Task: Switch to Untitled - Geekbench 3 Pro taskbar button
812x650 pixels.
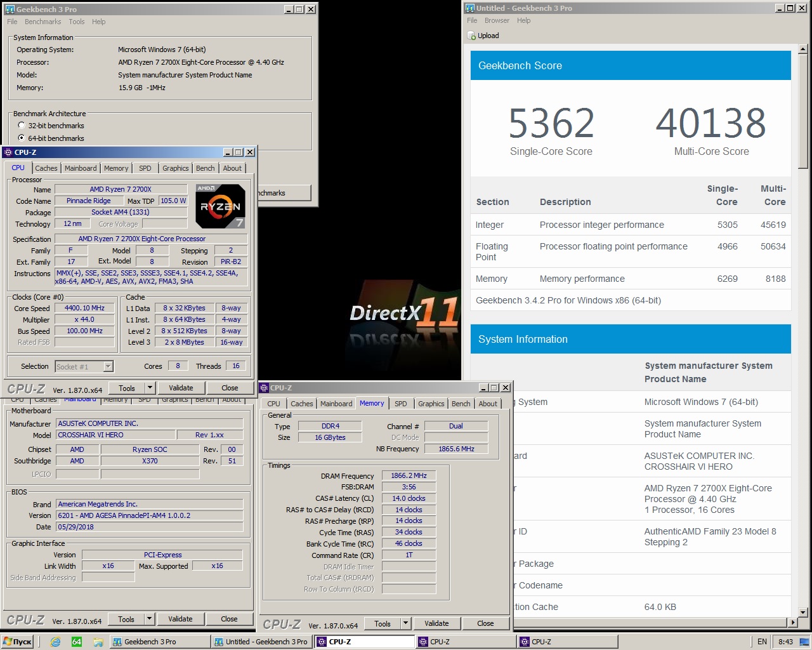Action: [261, 642]
